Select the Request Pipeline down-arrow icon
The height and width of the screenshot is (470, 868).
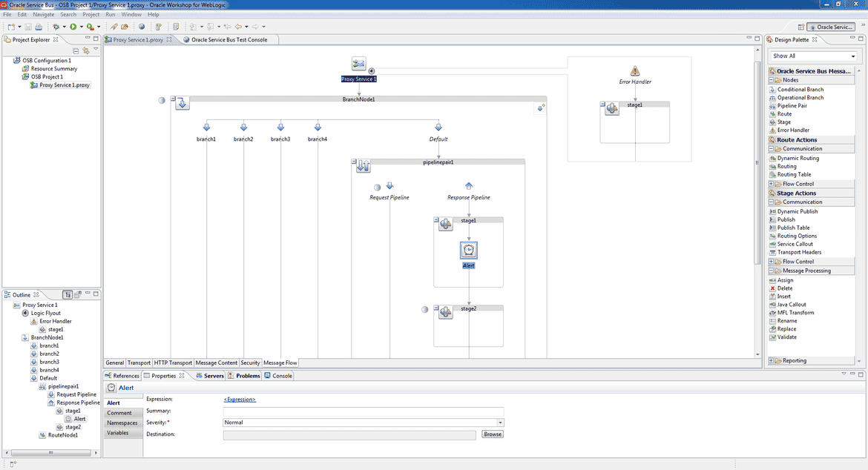pyautogui.click(x=389, y=186)
